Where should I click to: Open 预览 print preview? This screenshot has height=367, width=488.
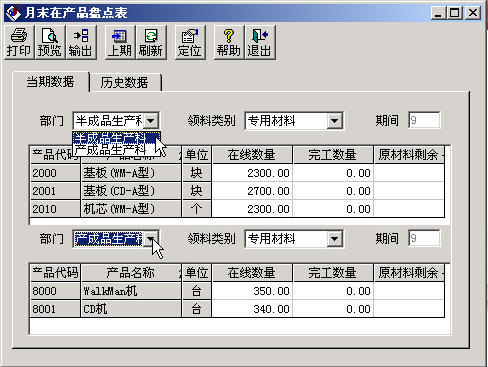tap(50, 43)
